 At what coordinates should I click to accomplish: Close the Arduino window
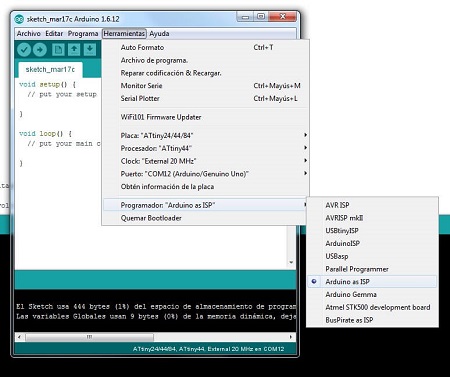[282, 17]
